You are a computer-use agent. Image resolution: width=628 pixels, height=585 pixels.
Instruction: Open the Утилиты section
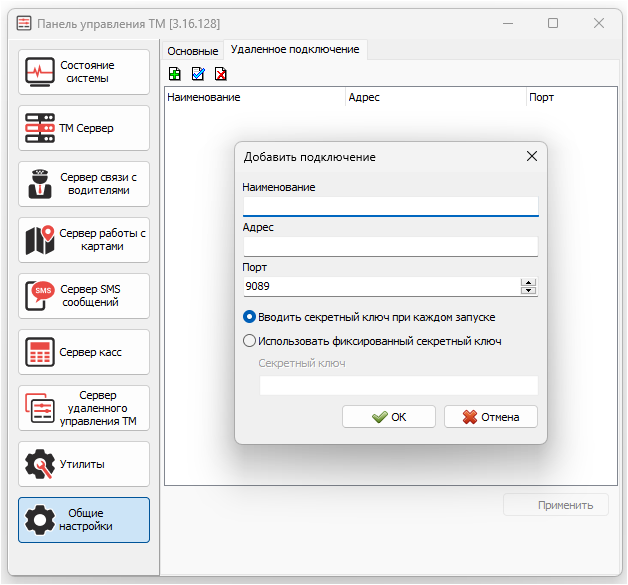point(84,464)
